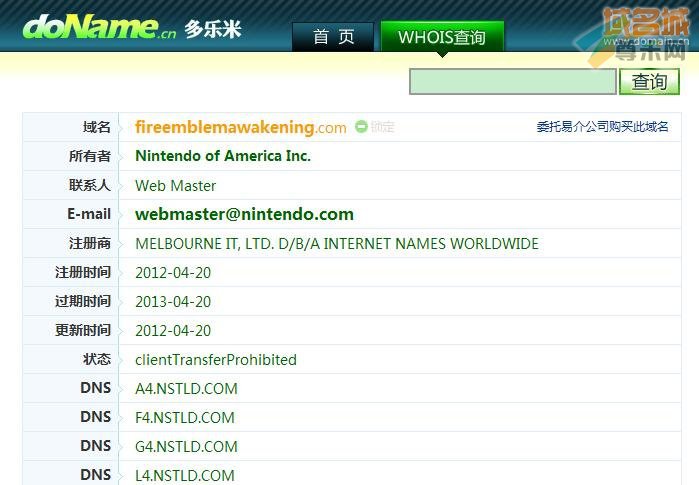Screen dimensions: 699x485
Task: Click the 注册时间 row label
Action: (83, 272)
